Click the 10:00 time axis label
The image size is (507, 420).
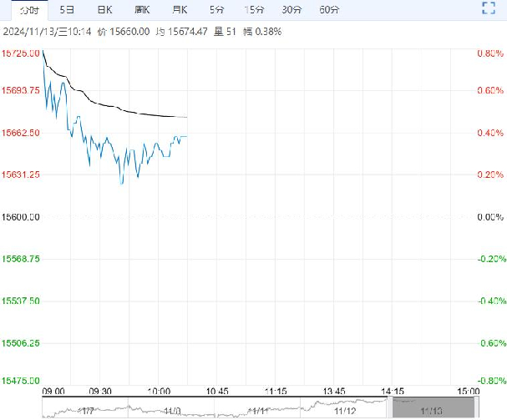(159, 391)
